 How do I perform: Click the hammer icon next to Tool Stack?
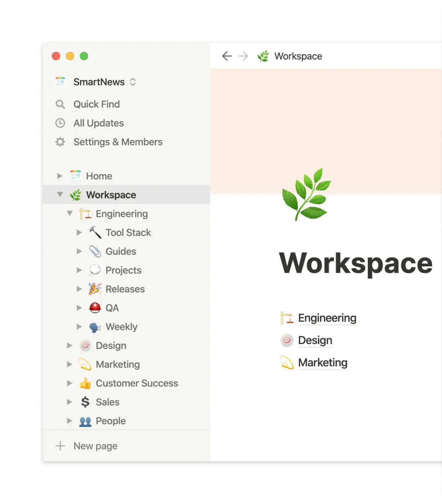tap(94, 232)
